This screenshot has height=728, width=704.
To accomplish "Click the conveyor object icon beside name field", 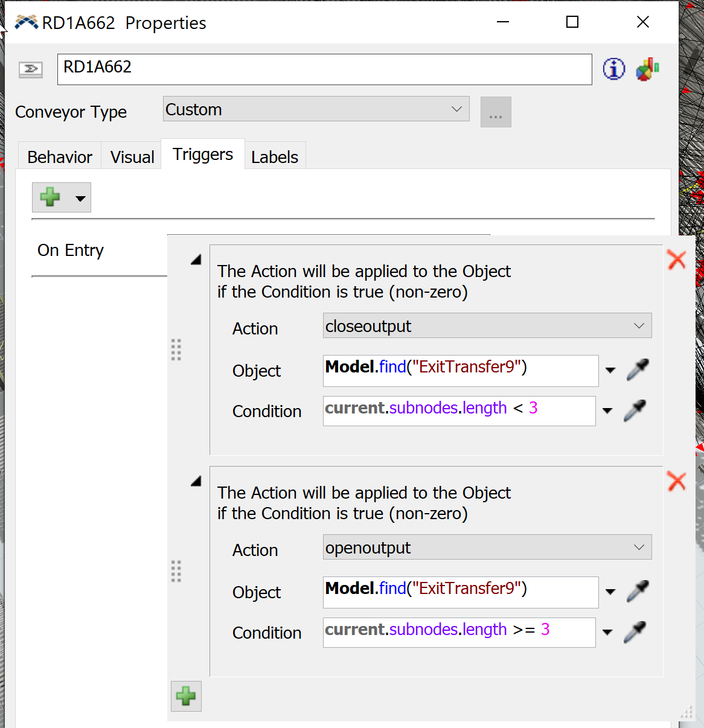I will point(31,69).
